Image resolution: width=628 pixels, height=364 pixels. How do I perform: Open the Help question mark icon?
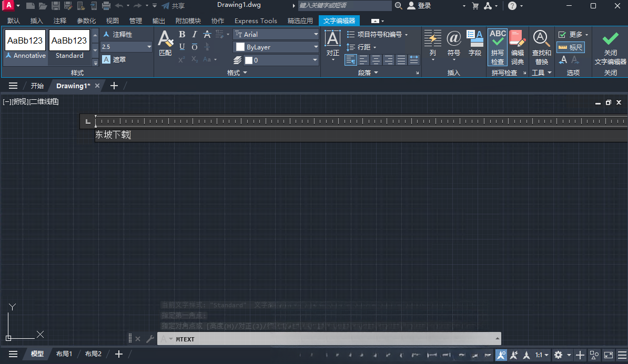(512, 6)
